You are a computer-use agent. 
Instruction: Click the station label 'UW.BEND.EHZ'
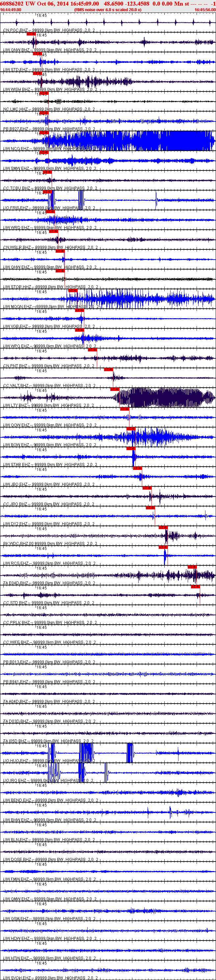17,800
